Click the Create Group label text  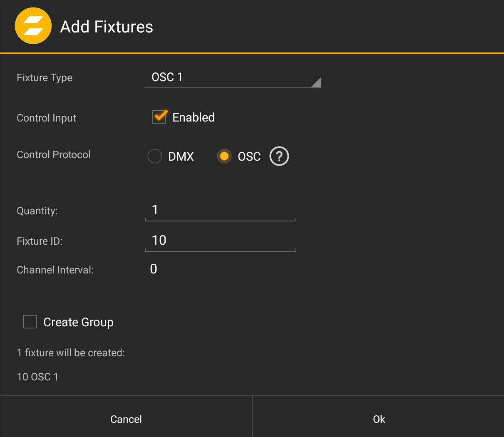(78, 323)
